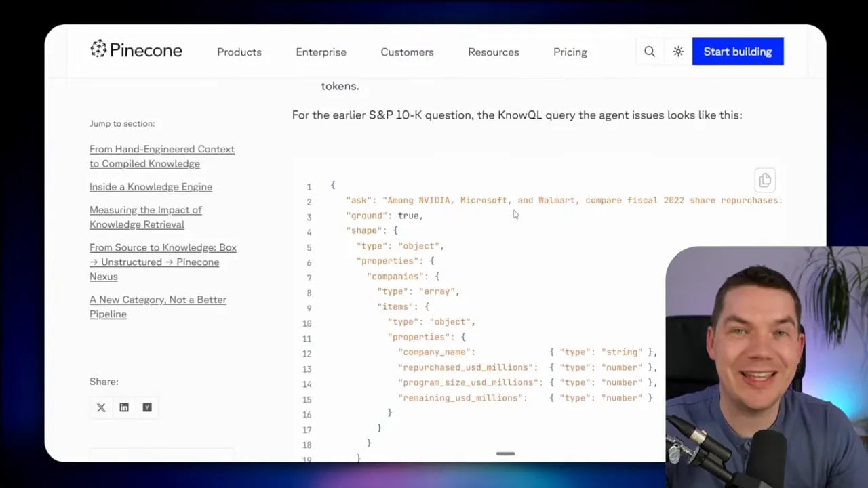Open the Enterprise menu

click(x=321, y=52)
